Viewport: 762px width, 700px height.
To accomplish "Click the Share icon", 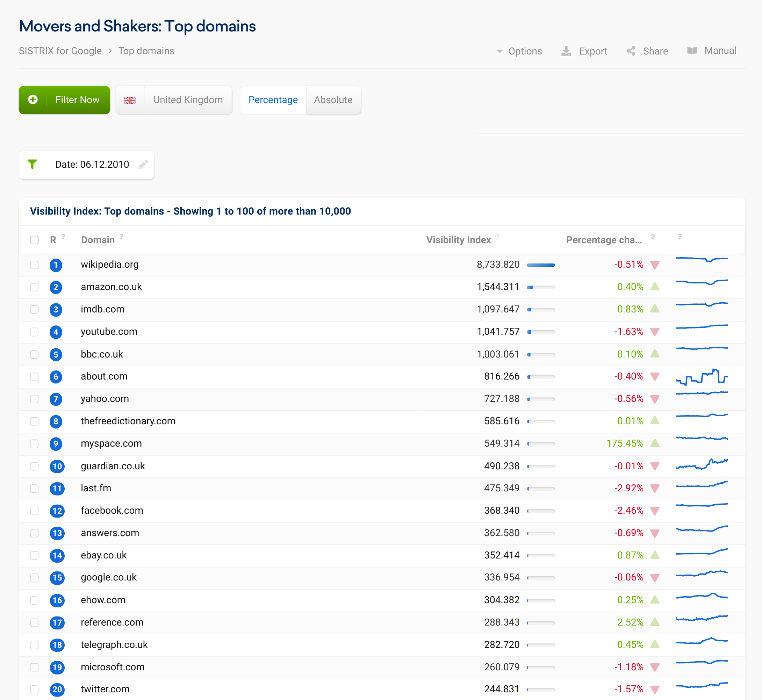I will point(631,51).
